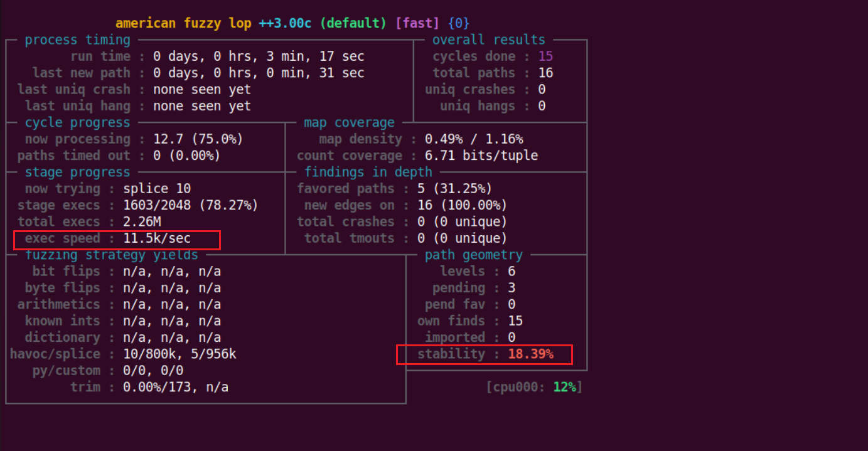Screen dimensions: 868x451
Task: Click the favored paths 5 (31.25%) value
Action: point(454,189)
